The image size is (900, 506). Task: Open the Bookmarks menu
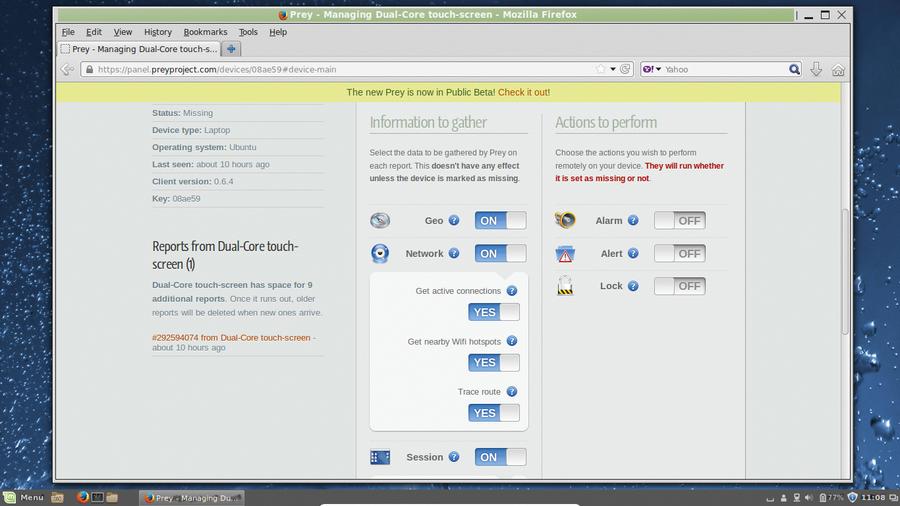click(205, 32)
